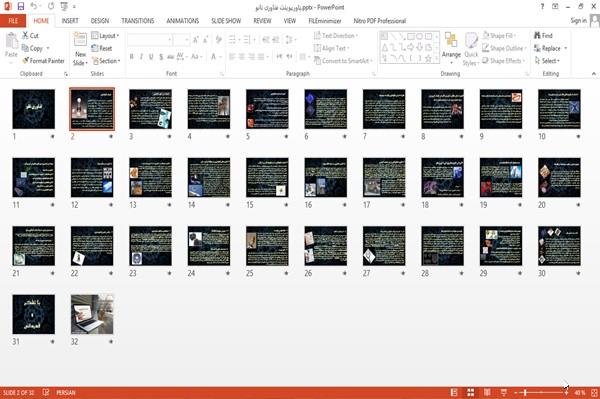Open the Nitro PDF Professional tab
Image resolution: width=600 pixels, height=399 pixels.
click(380, 21)
